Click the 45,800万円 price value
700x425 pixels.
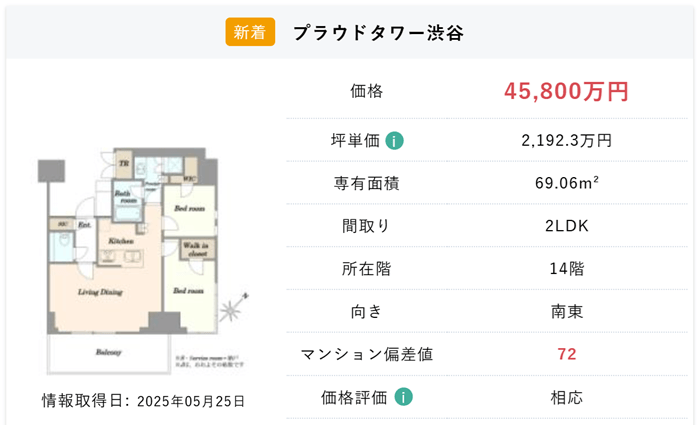(567, 91)
